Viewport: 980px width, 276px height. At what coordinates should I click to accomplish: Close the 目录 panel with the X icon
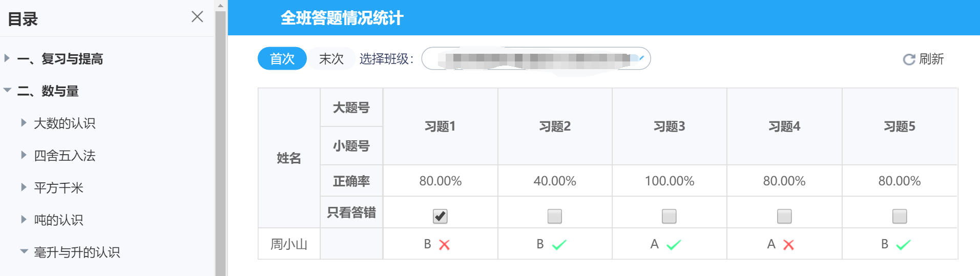point(197,17)
